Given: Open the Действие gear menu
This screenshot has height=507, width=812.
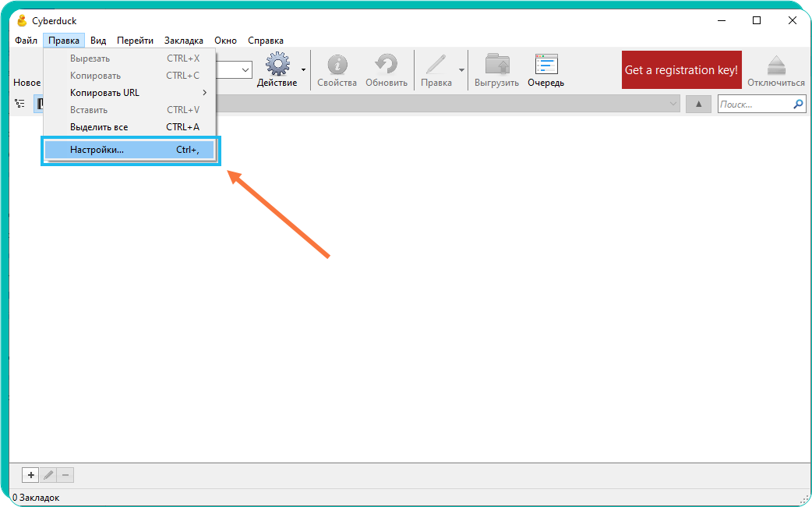Looking at the screenshot, I should [x=277, y=65].
